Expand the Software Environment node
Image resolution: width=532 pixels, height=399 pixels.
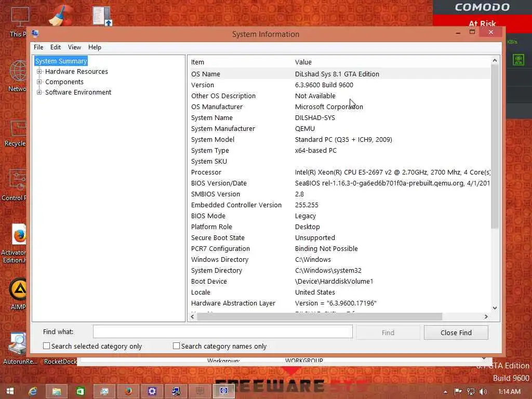pos(39,92)
